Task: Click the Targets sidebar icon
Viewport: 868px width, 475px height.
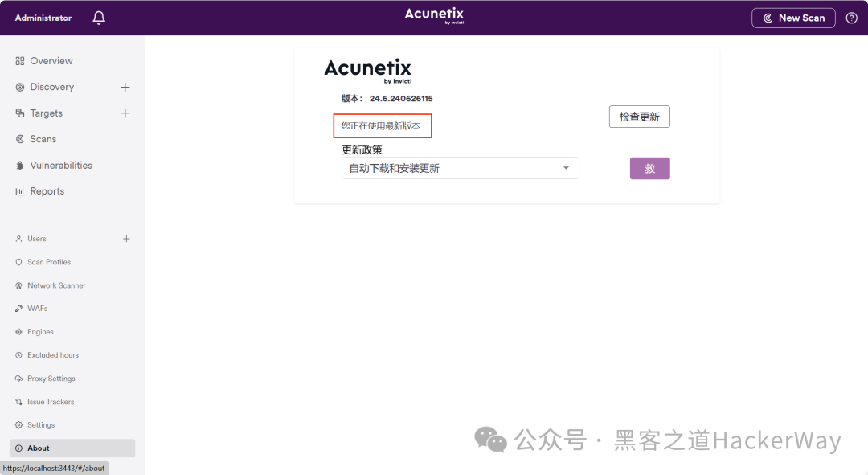Action: tap(20, 113)
